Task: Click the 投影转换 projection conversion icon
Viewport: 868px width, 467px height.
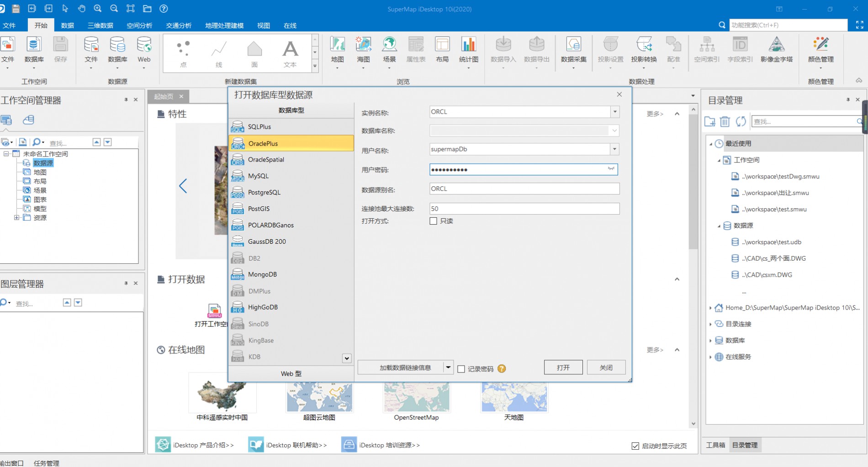Action: coord(644,45)
